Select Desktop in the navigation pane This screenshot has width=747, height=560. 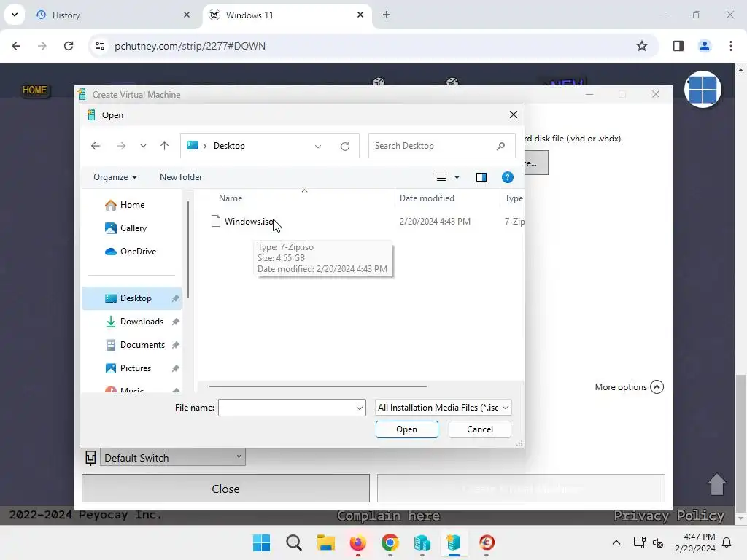pyautogui.click(x=131, y=298)
